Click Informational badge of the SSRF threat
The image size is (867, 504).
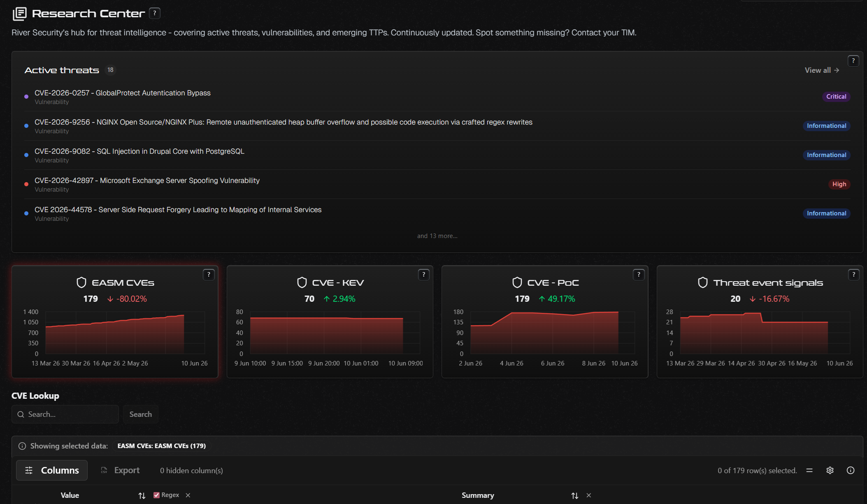tap(826, 213)
